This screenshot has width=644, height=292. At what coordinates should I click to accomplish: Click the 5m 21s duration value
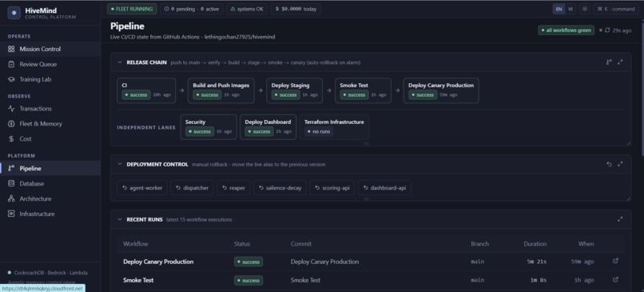537,262
